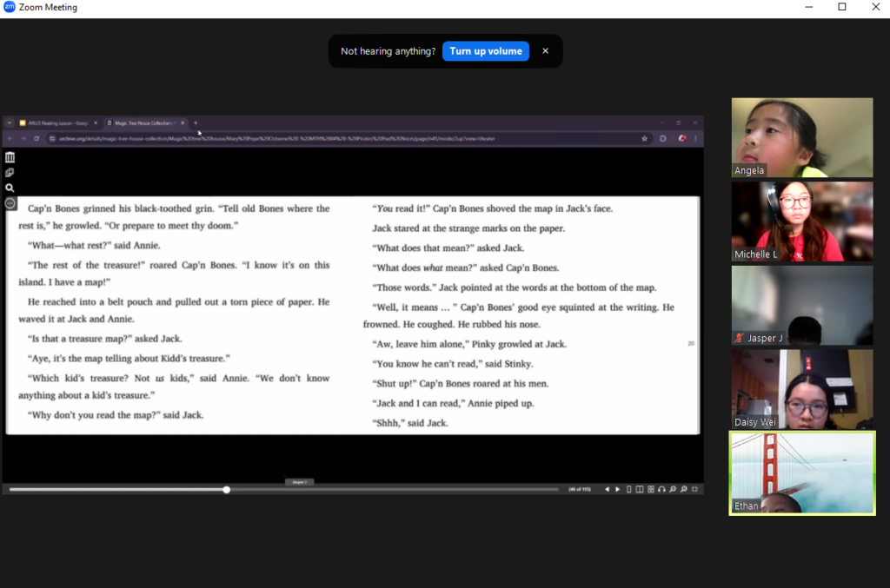Go forward in the shared browser
Viewport: 890px width, 588px height.
tap(23, 138)
